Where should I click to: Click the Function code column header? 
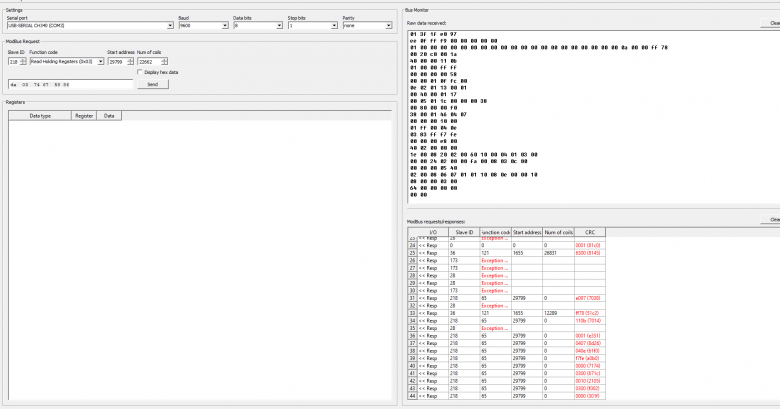[x=495, y=232]
